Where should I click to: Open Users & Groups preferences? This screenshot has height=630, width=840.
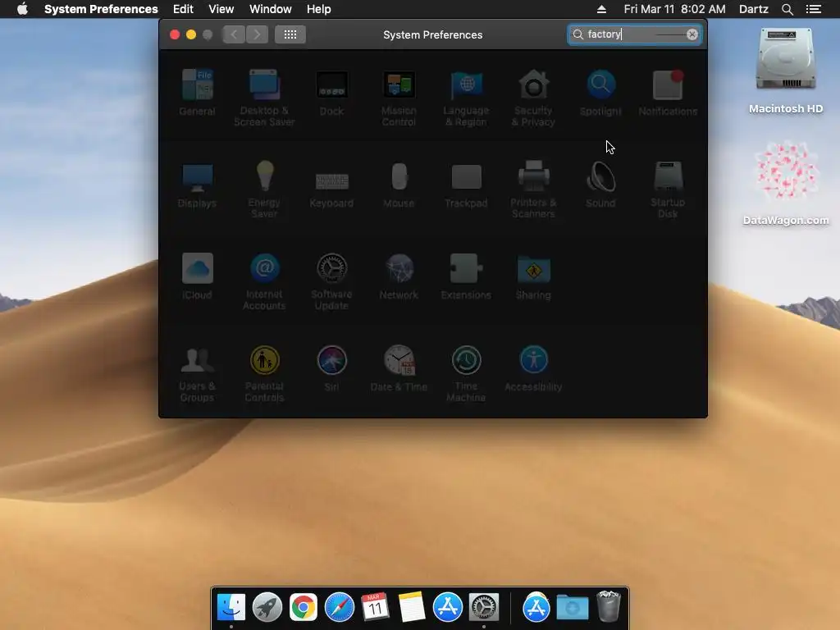tap(197, 374)
